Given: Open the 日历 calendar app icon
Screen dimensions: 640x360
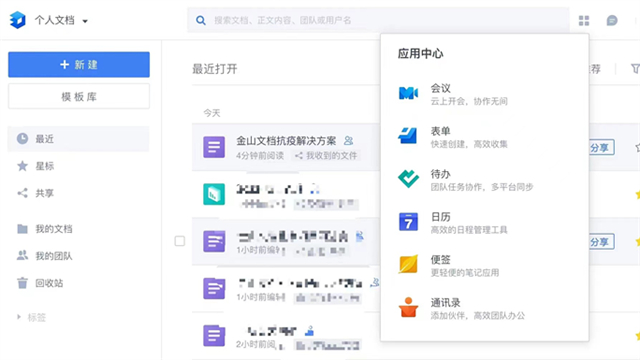Looking at the screenshot, I should click(408, 222).
